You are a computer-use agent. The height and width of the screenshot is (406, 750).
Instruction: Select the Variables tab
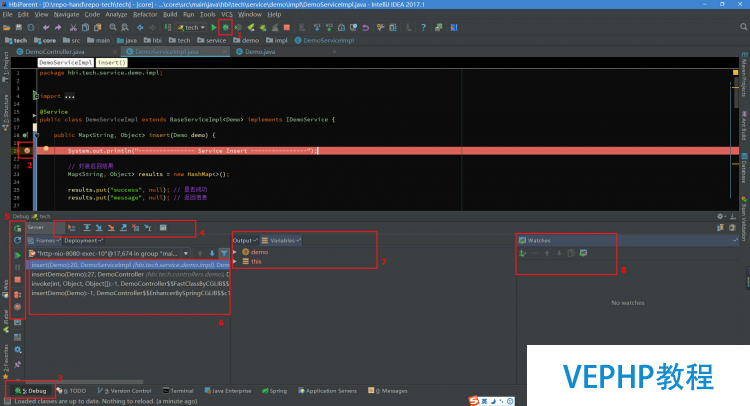(281, 241)
